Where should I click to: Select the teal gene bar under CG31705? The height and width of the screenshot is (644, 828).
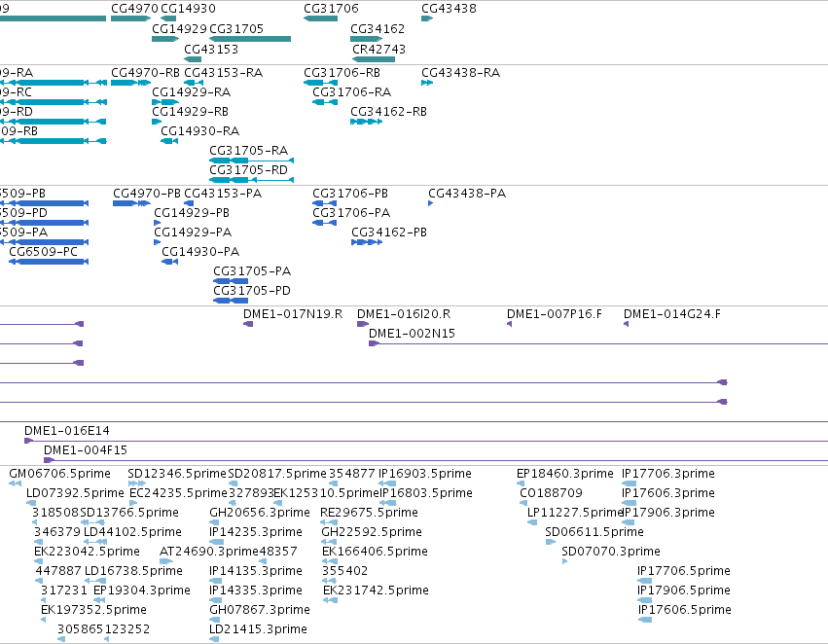[250, 39]
